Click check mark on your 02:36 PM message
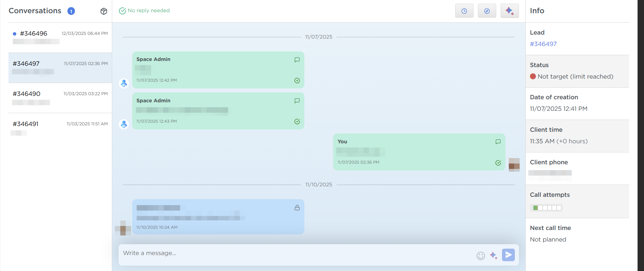Image resolution: width=644 pixels, height=271 pixels. 498,163
